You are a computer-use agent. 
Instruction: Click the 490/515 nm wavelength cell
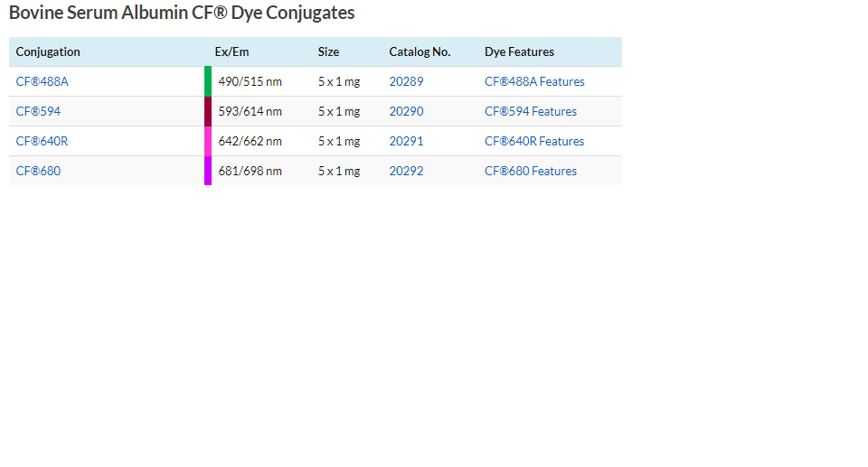pyautogui.click(x=250, y=81)
